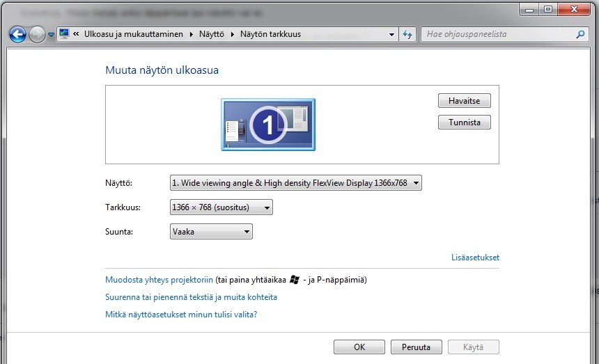
Task: Expand the Suunta orientation dropdown
Action: click(x=211, y=232)
